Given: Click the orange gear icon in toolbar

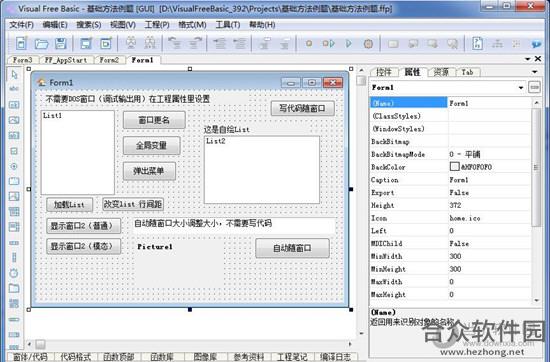Looking at the screenshot, I should tap(368, 44).
